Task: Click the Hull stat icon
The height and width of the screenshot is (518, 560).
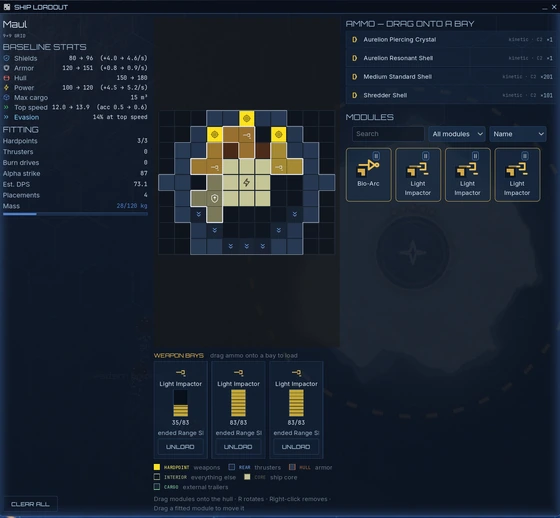Action: (x=6, y=78)
